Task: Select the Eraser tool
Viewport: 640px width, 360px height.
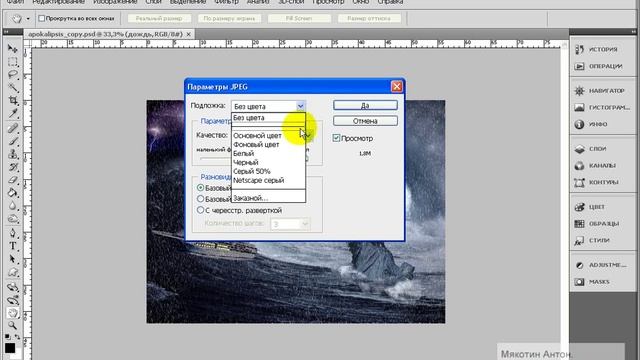Action: [x=13, y=180]
